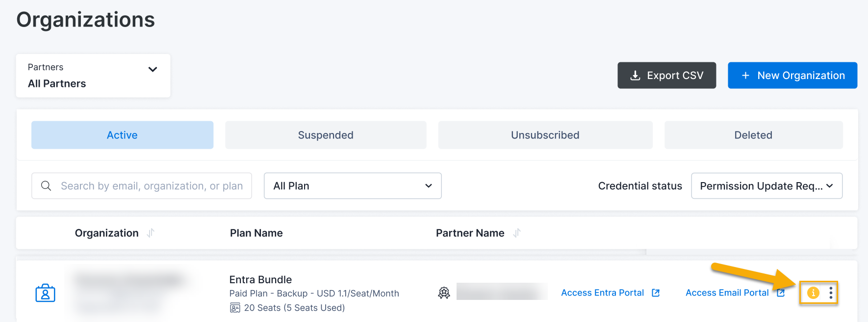The width and height of the screenshot is (868, 322).
Task: Click the partner badge icon
Action: [x=444, y=293]
